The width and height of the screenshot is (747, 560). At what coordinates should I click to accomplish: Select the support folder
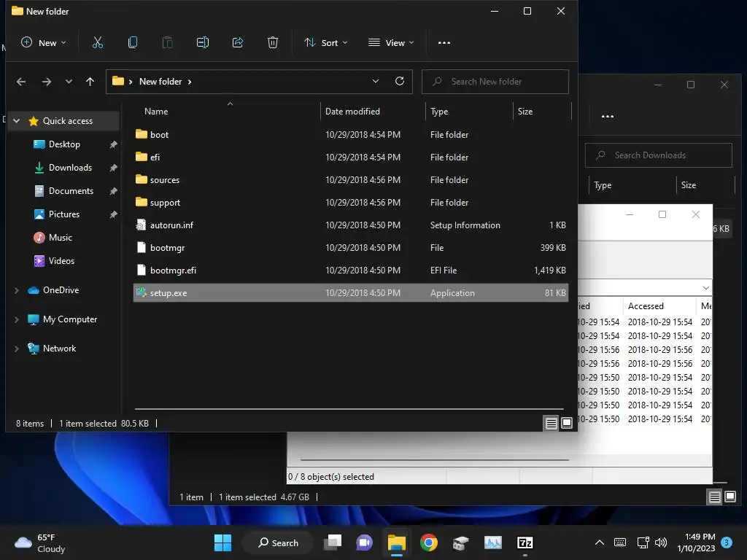[351, 203]
